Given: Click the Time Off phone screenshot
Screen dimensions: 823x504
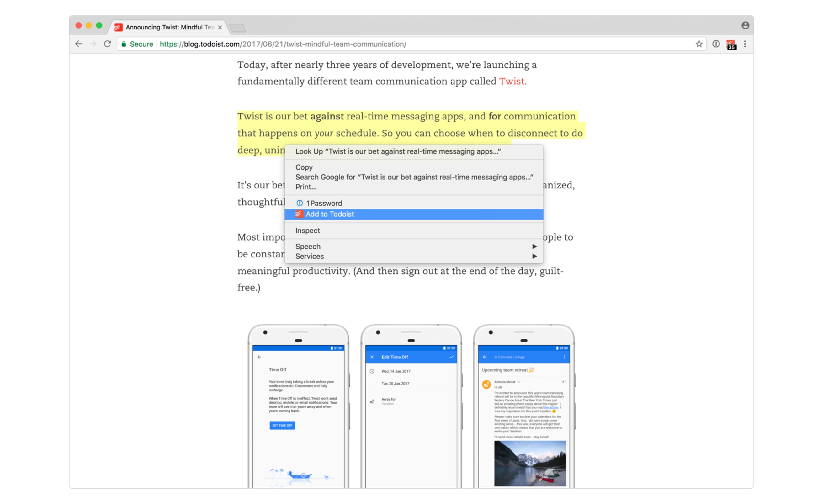Looking at the screenshot, I should (298, 406).
